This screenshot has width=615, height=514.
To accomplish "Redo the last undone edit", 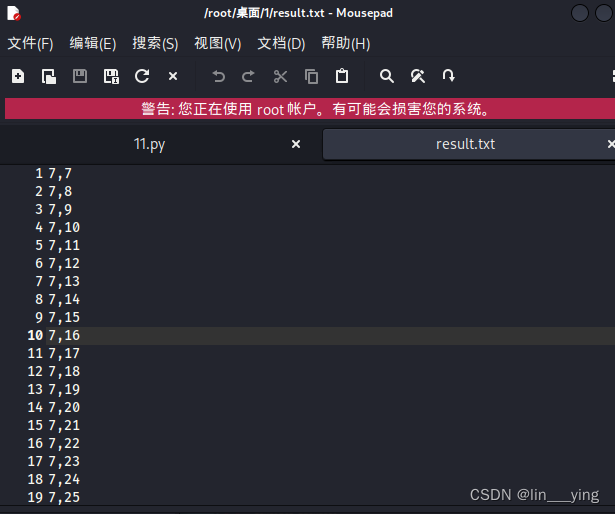I will pos(249,76).
